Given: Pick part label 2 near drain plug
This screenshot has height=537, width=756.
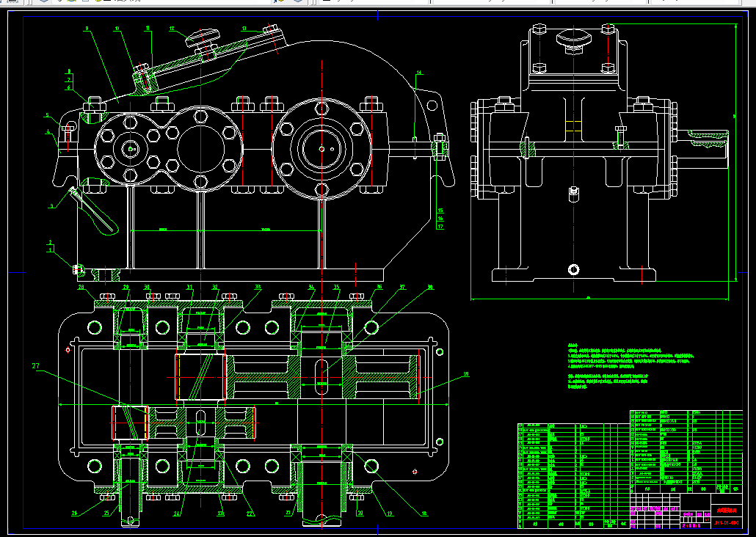Looking at the screenshot, I should (x=50, y=243).
